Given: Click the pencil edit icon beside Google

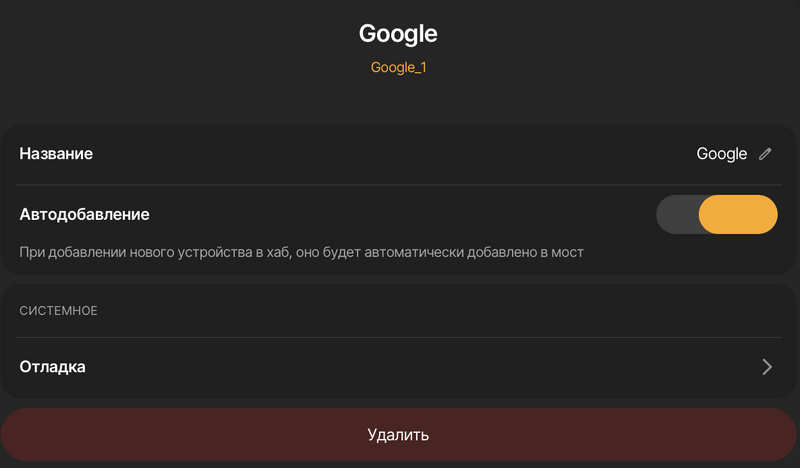Looking at the screenshot, I should click(x=765, y=154).
